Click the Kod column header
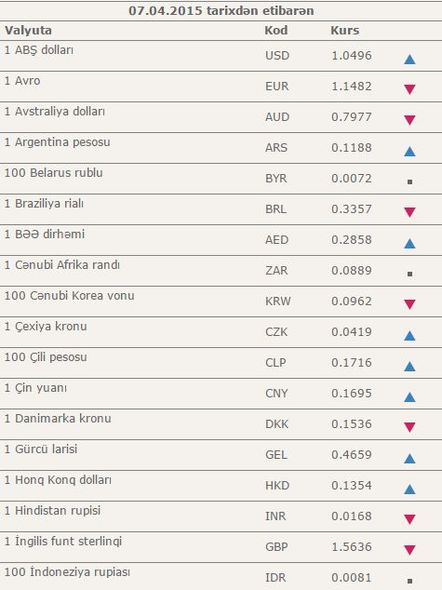The image size is (442, 590). 276,30
